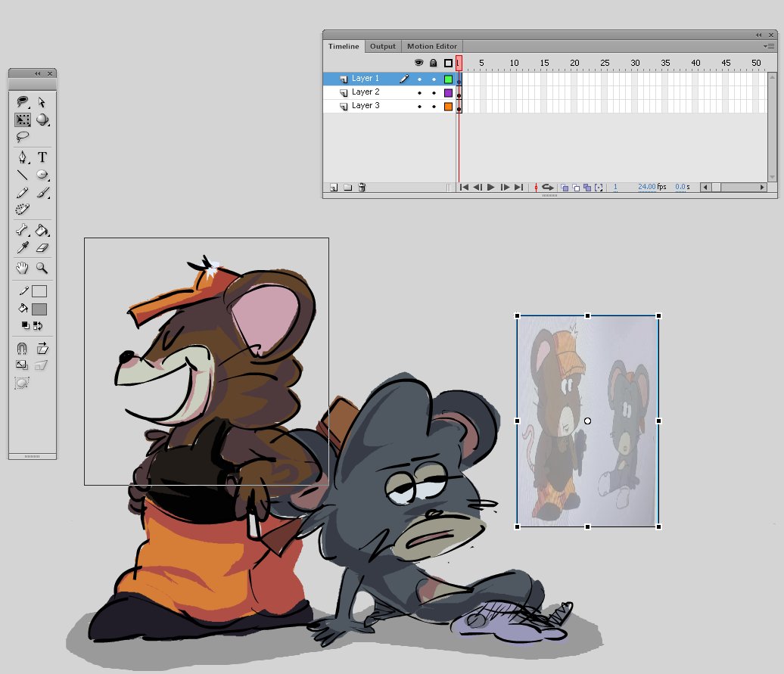Select the Pencil tool
This screenshot has height=674, width=784.
tap(23, 192)
